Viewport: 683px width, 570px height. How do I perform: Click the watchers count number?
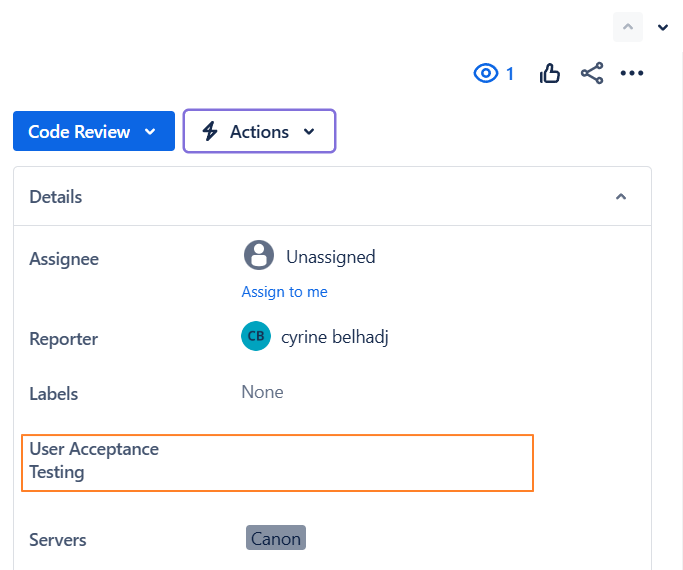coord(510,73)
